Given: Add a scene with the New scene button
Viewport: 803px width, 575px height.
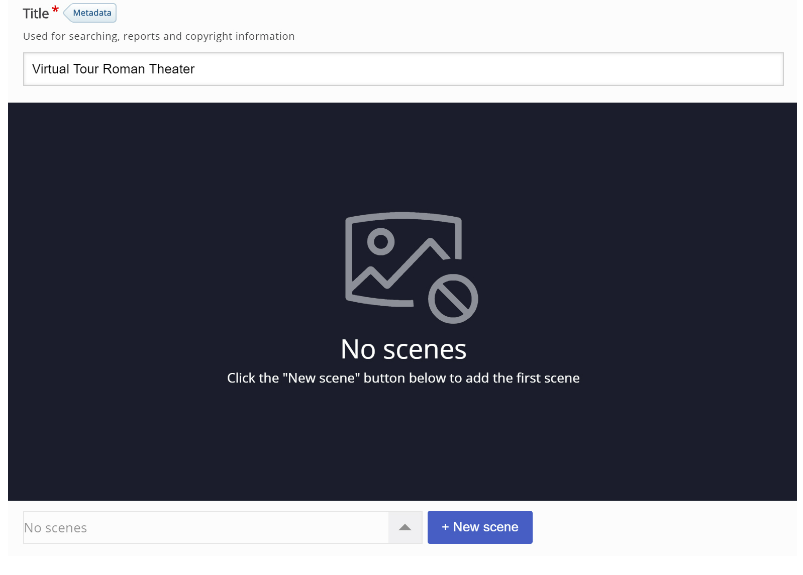Looking at the screenshot, I should 480,527.
